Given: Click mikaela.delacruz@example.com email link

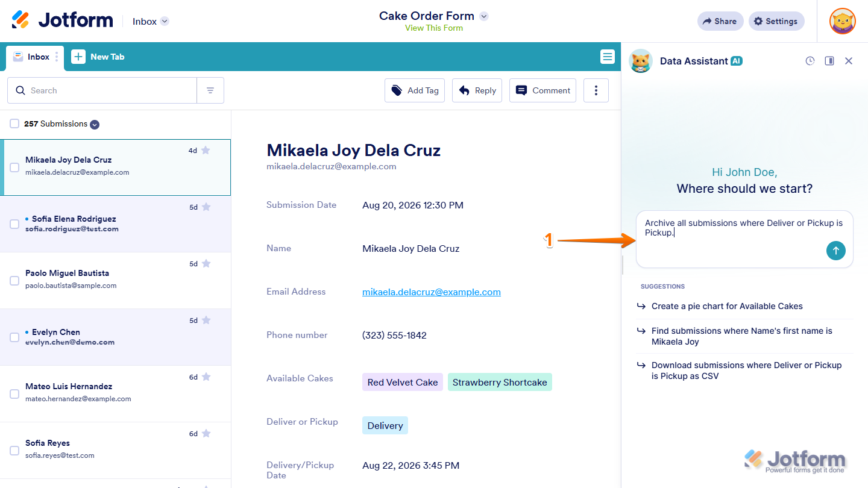Looking at the screenshot, I should coord(432,292).
